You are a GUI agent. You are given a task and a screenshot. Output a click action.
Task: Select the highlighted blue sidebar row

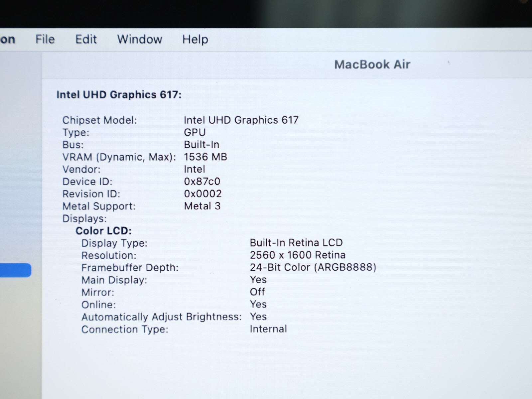pos(16,270)
